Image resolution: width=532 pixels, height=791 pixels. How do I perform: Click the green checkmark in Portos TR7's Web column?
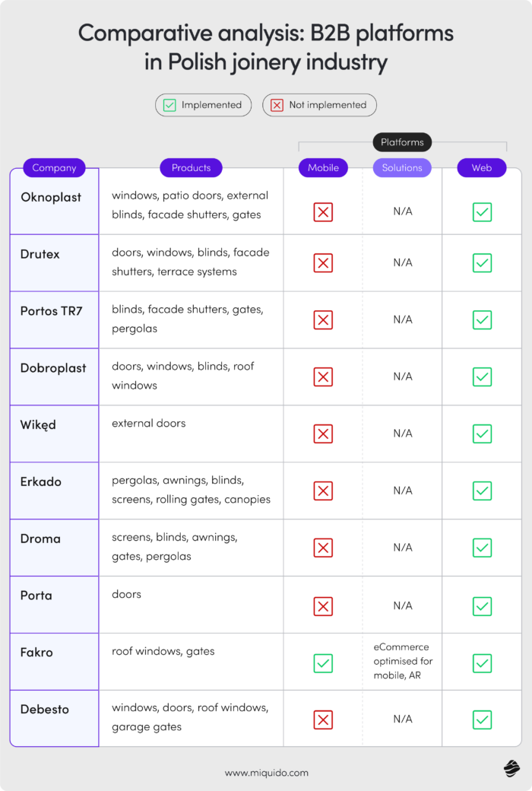[482, 320]
